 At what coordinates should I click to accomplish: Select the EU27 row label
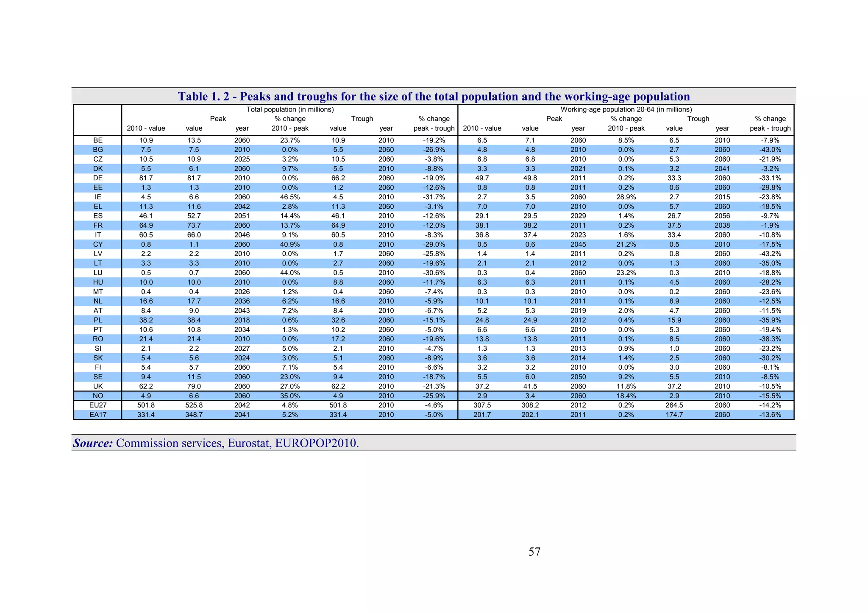point(98,405)
